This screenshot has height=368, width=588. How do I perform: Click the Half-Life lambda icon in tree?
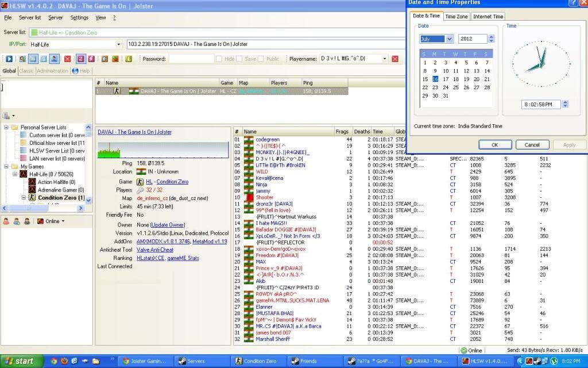[24, 174]
